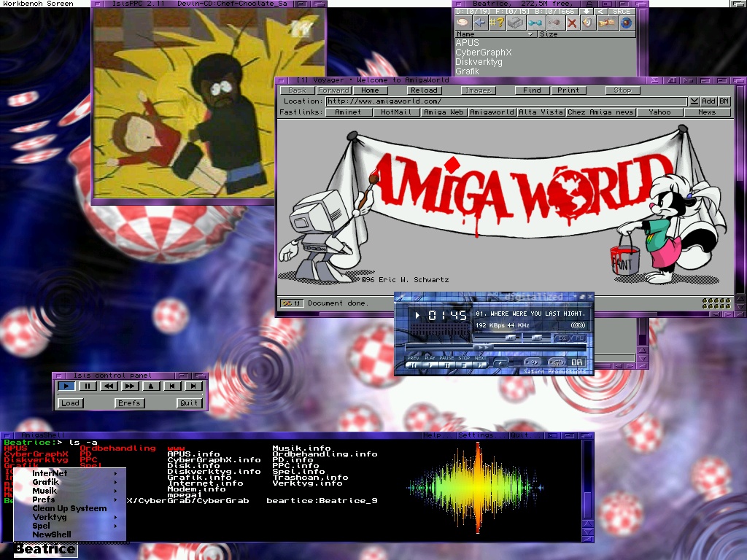Open the URL history dropdown arrow in Voyager

[694, 101]
